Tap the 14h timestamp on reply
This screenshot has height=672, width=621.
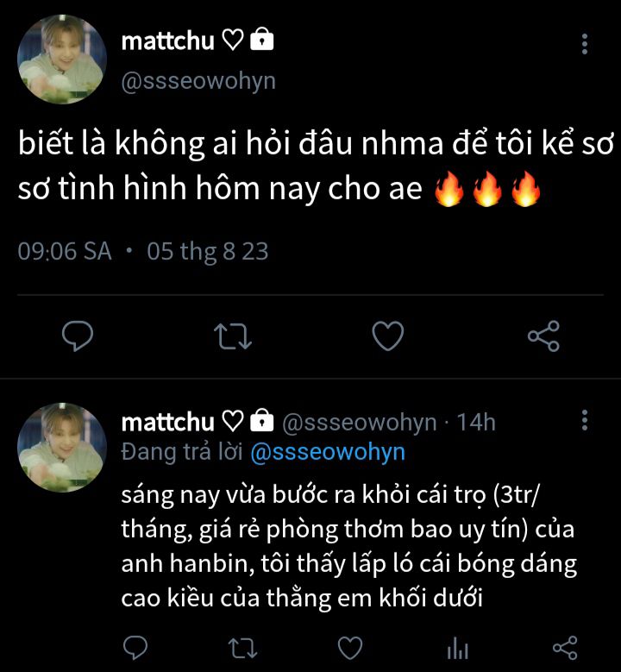click(x=476, y=423)
